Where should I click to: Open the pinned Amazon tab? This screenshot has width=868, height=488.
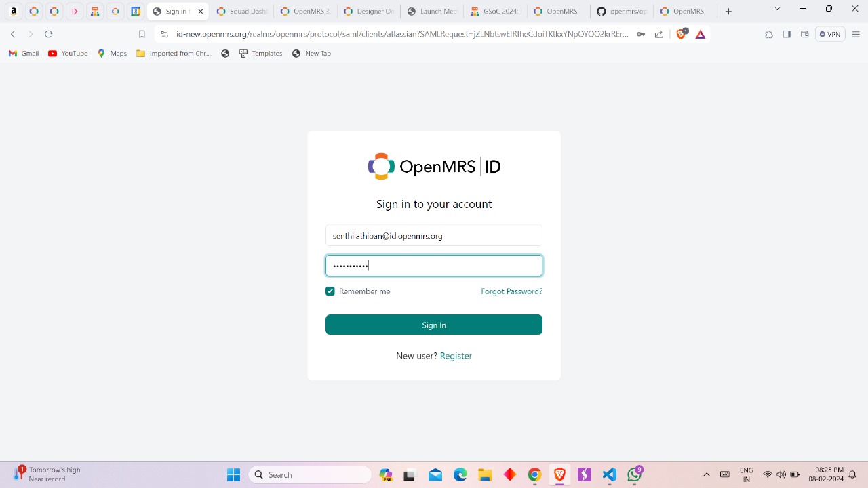(14, 11)
